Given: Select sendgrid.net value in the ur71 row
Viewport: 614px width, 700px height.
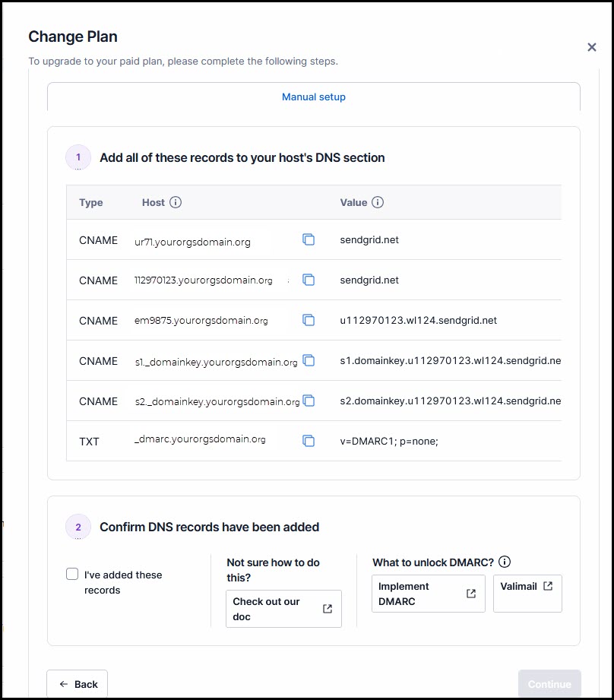Looking at the screenshot, I should click(x=369, y=239).
